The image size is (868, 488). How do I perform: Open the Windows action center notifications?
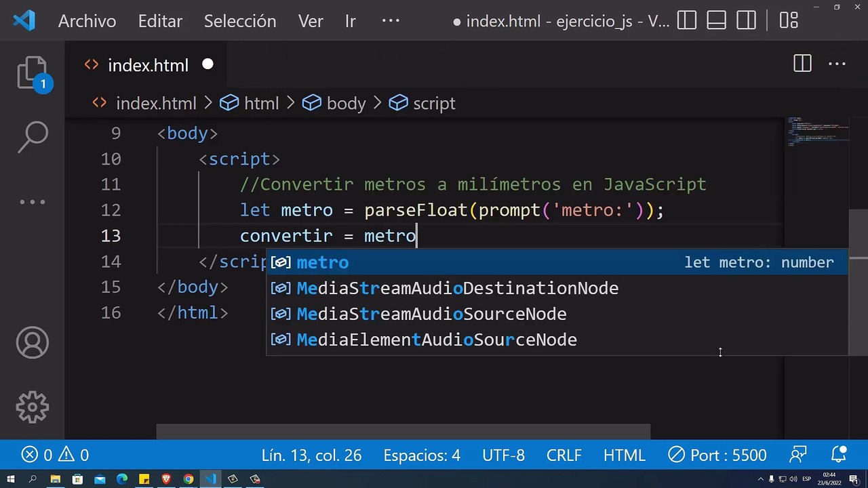click(x=854, y=479)
